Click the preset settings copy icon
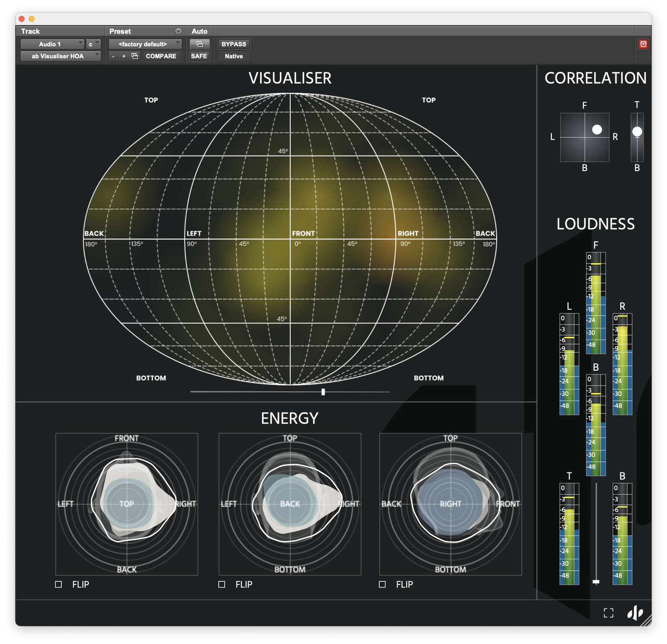This screenshot has height=644, width=667. pos(135,56)
